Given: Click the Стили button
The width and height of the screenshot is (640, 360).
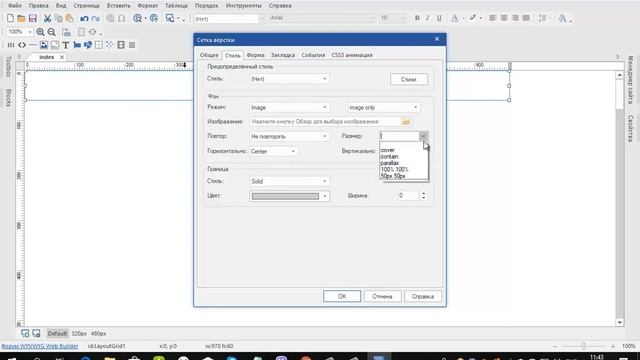Looking at the screenshot, I should [x=409, y=79].
